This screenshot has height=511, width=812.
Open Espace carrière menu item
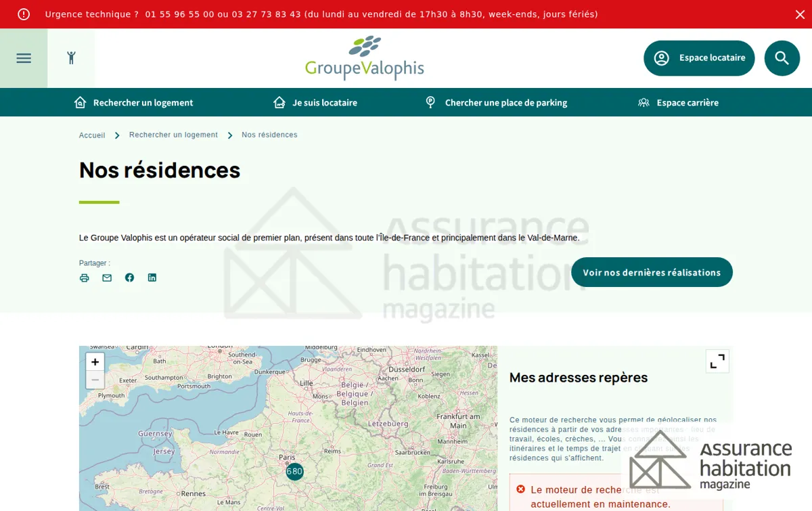click(678, 102)
